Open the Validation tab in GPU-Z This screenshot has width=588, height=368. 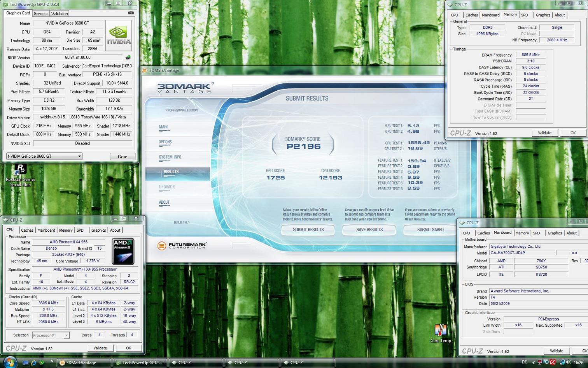coord(59,14)
